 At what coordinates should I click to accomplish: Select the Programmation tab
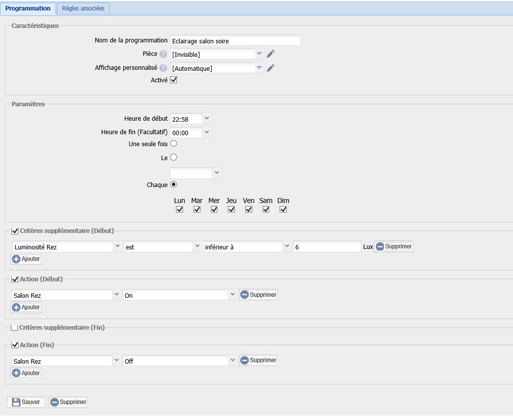pos(28,8)
